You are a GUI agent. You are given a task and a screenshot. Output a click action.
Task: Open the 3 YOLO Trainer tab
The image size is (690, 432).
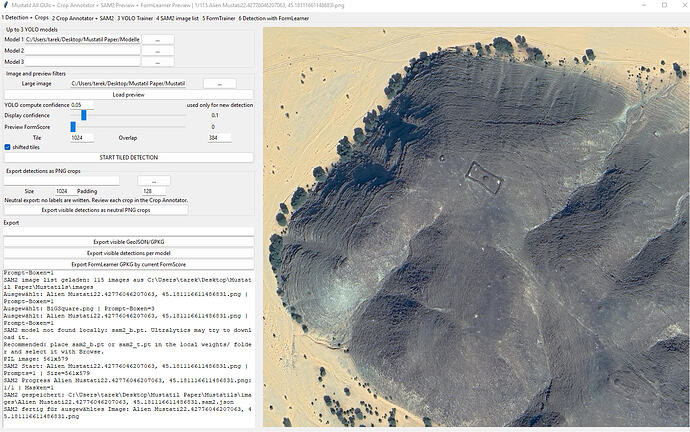coord(135,18)
